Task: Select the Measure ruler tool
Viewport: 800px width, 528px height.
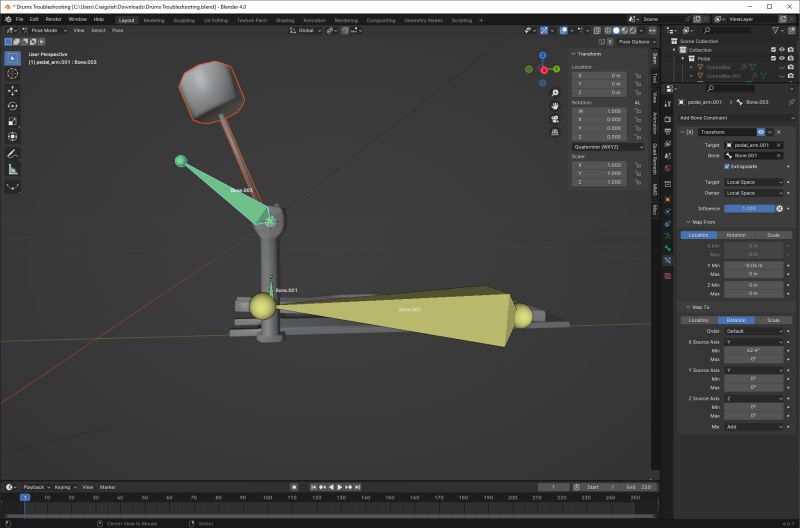Action: point(13,169)
